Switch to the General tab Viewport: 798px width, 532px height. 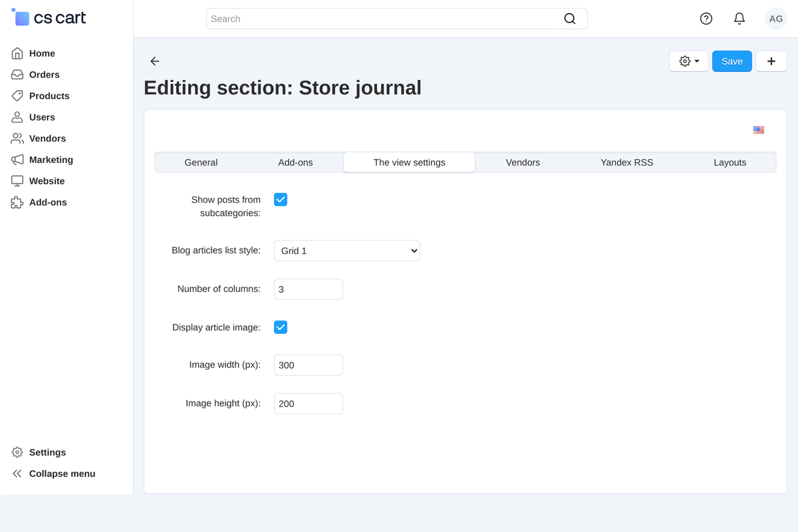[x=201, y=162]
